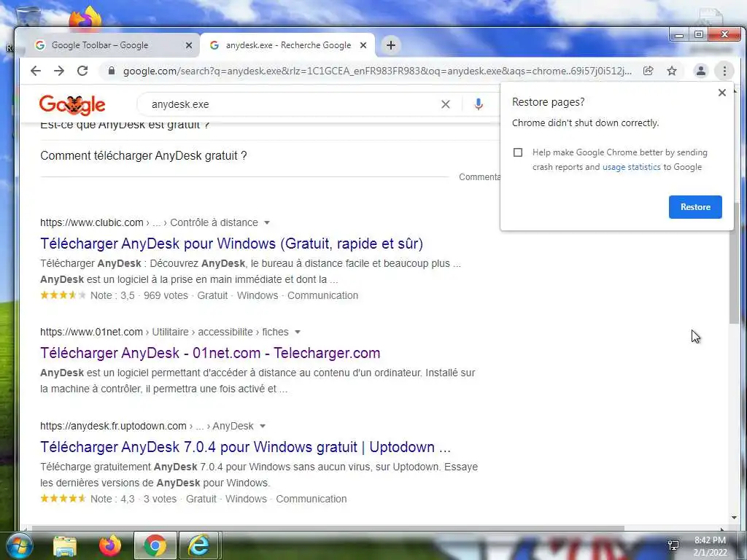This screenshot has height=560, width=747.
Task: Click the https://anydesk.fr.uptodown.com breadcrumb URL
Action: click(x=113, y=426)
